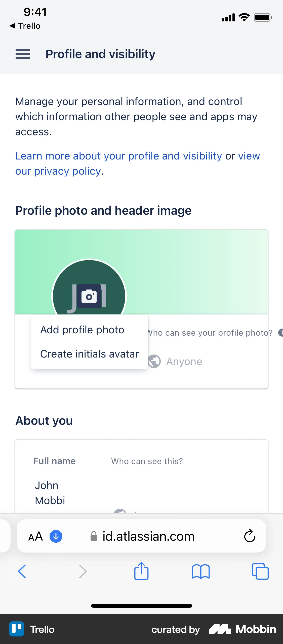Image resolution: width=283 pixels, height=644 pixels.
Task: Tap the Safari forward arrow
Action: coord(83,571)
